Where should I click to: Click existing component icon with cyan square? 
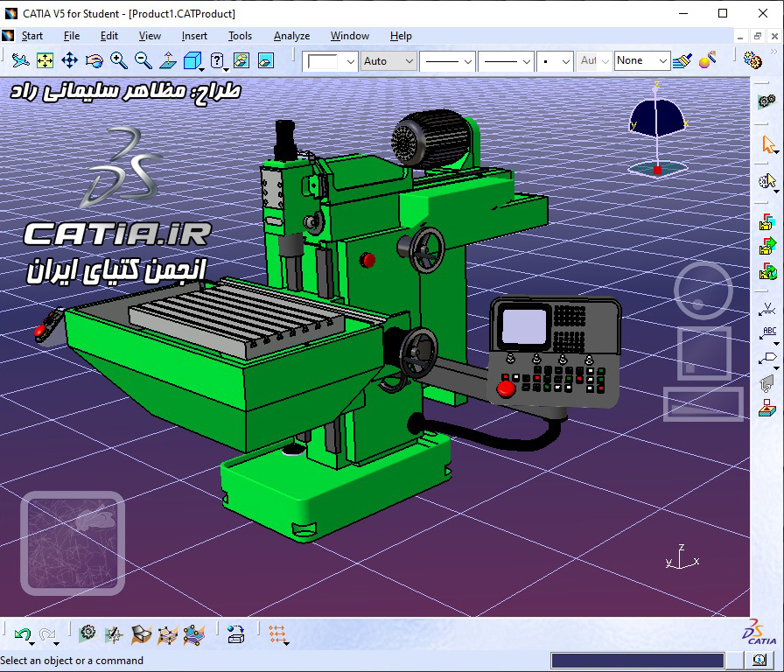pos(767,221)
